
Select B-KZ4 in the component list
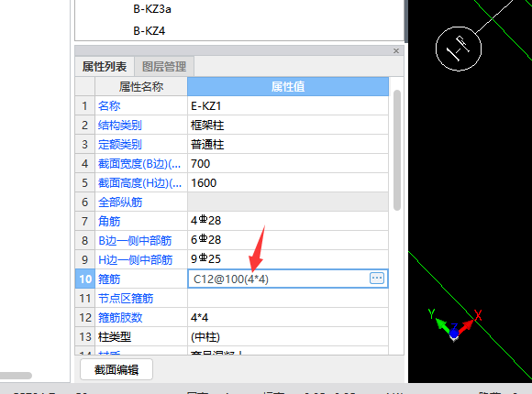coord(150,31)
